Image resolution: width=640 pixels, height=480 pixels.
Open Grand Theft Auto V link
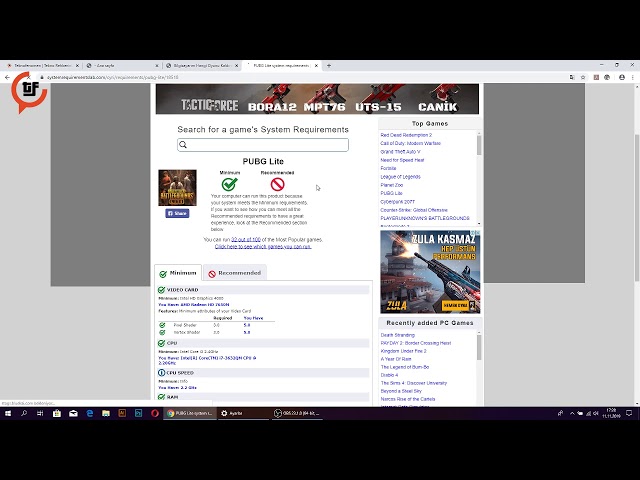click(x=400, y=152)
